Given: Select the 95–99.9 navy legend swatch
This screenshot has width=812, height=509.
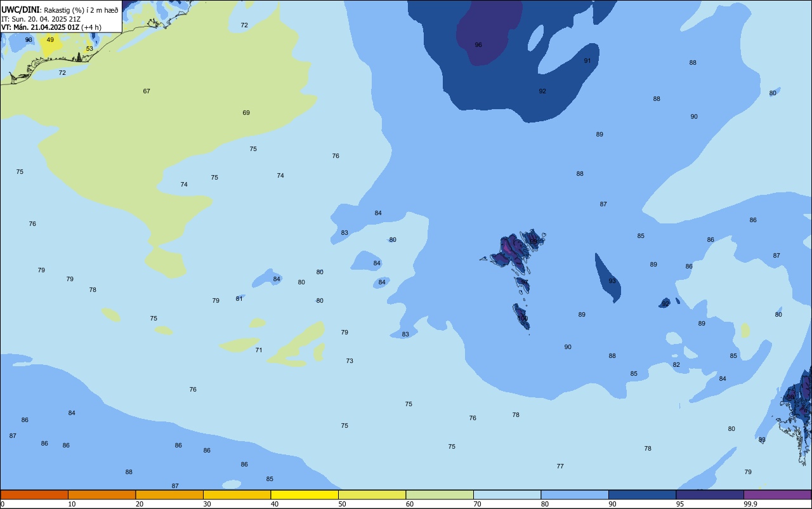Looking at the screenshot, I should pyautogui.click(x=710, y=494).
